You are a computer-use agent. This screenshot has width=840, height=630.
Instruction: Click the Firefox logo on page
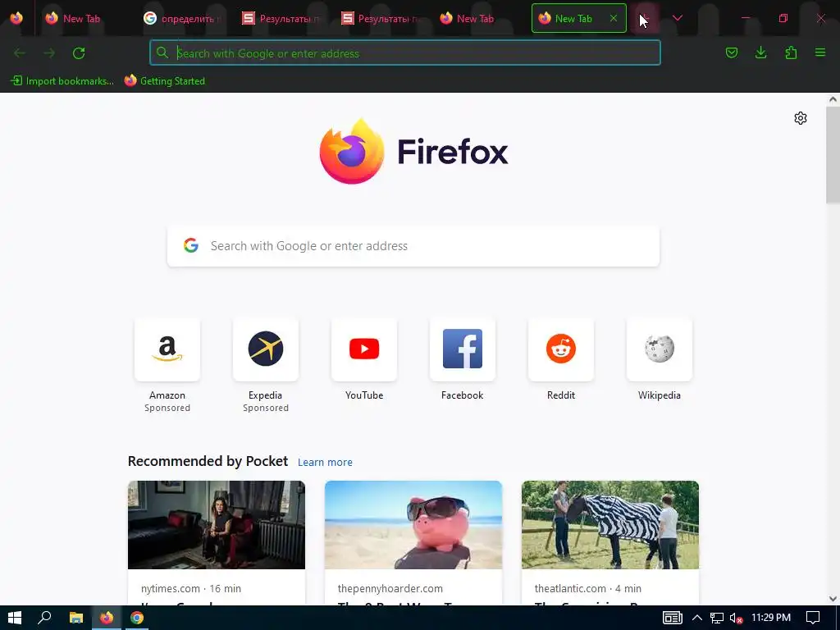413,152
